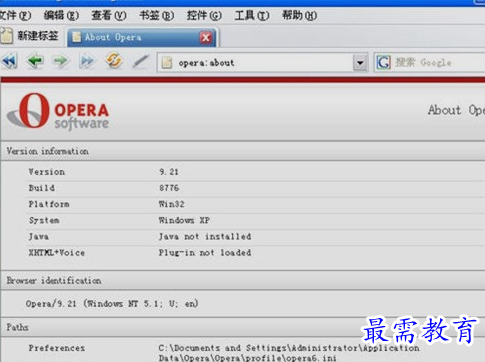Click the Google search engine icon
Image resolution: width=485 pixels, height=362 pixels.
click(x=383, y=62)
